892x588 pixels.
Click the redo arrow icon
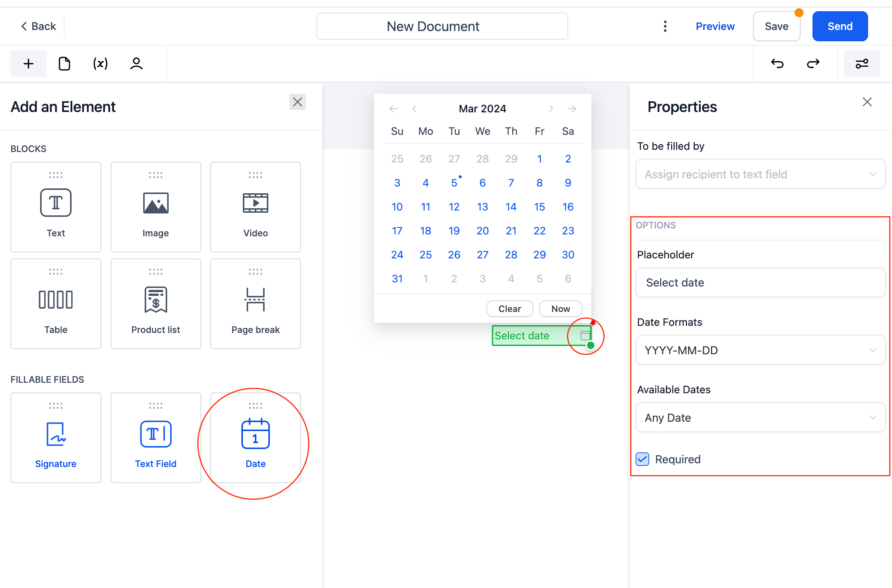tap(813, 63)
